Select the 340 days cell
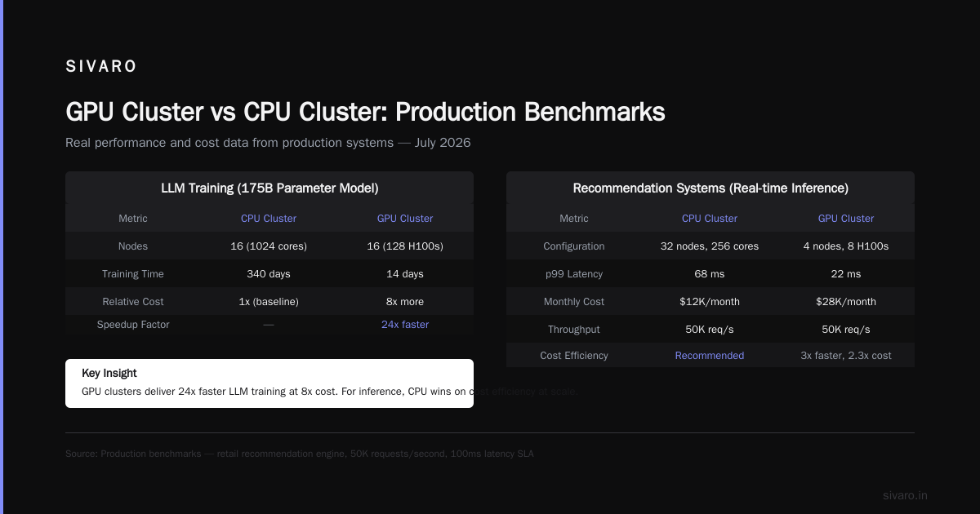 (x=269, y=274)
